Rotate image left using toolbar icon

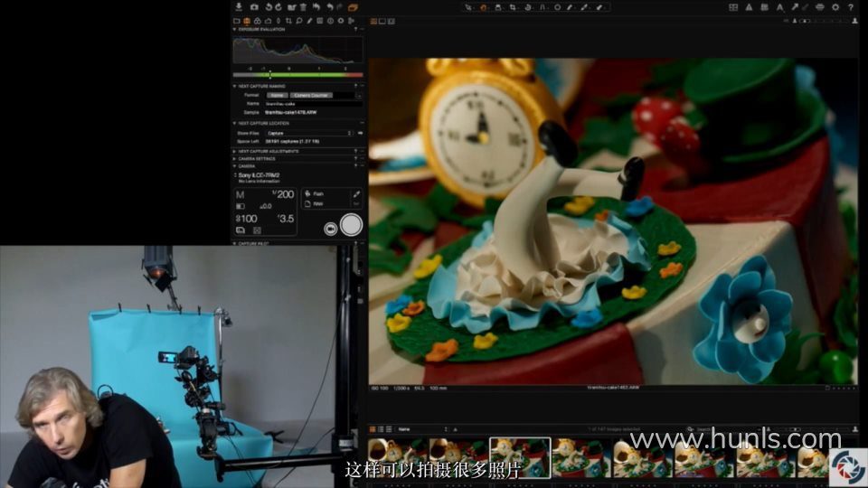[269, 7]
